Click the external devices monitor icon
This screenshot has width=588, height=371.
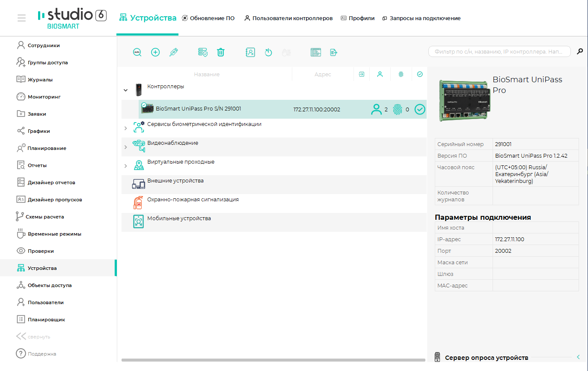coord(138,184)
